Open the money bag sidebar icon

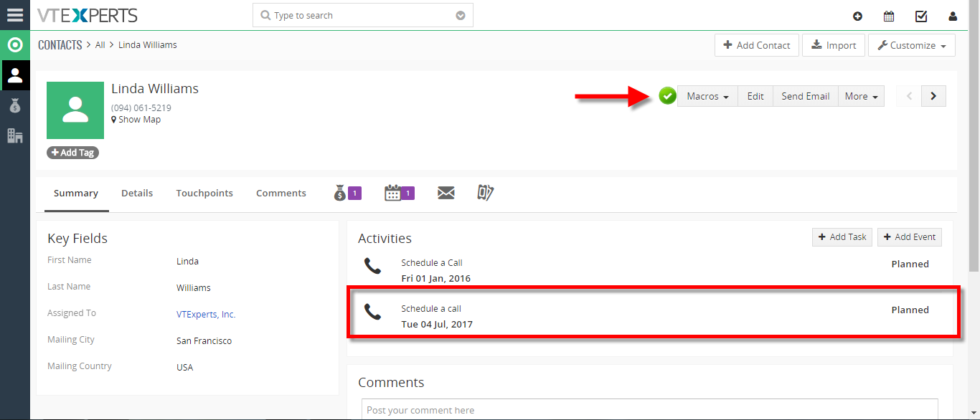(x=15, y=105)
